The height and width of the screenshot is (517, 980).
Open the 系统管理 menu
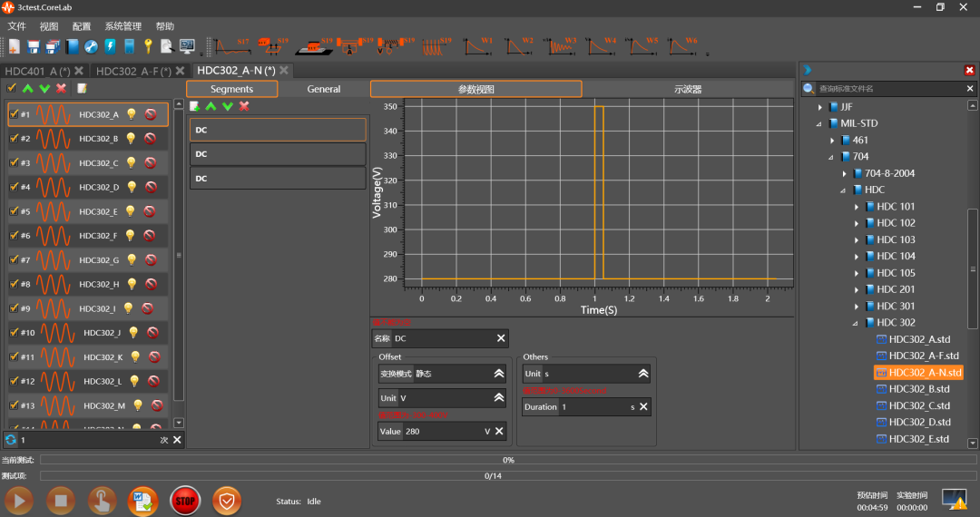point(122,26)
